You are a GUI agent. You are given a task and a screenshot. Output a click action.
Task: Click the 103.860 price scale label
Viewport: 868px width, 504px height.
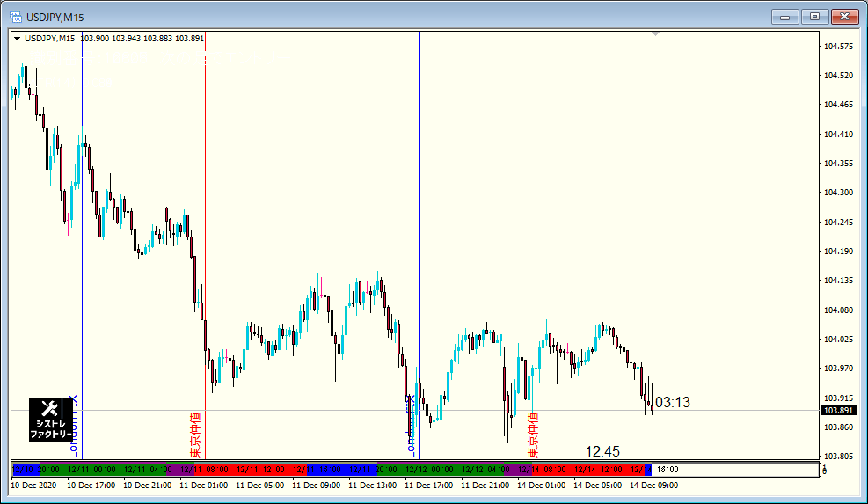pos(839,427)
